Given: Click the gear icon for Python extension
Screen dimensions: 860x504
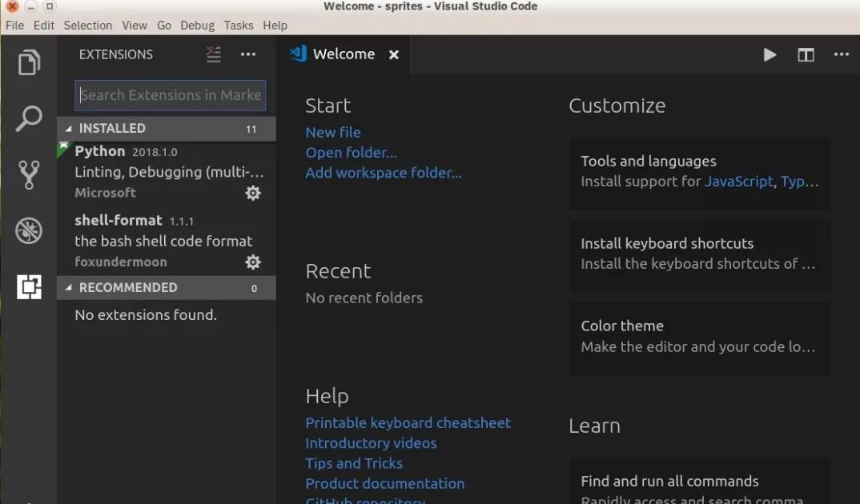Looking at the screenshot, I should (253, 193).
